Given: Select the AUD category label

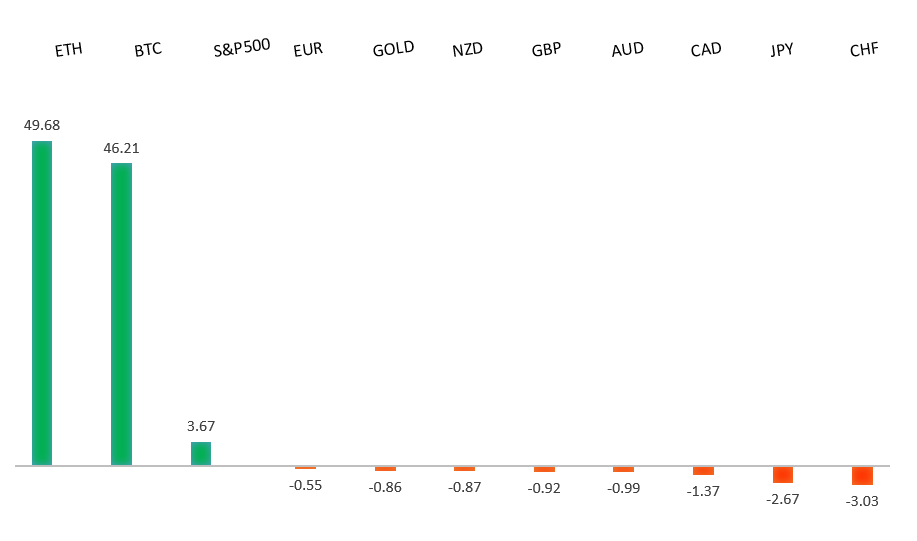Looking at the screenshot, I should [x=627, y=49].
